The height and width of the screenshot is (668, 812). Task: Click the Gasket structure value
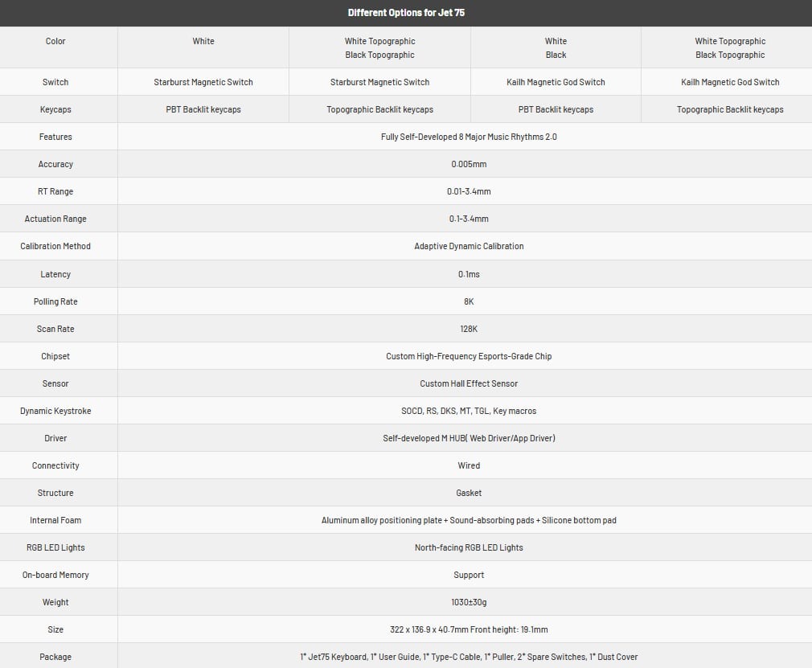[469, 493]
